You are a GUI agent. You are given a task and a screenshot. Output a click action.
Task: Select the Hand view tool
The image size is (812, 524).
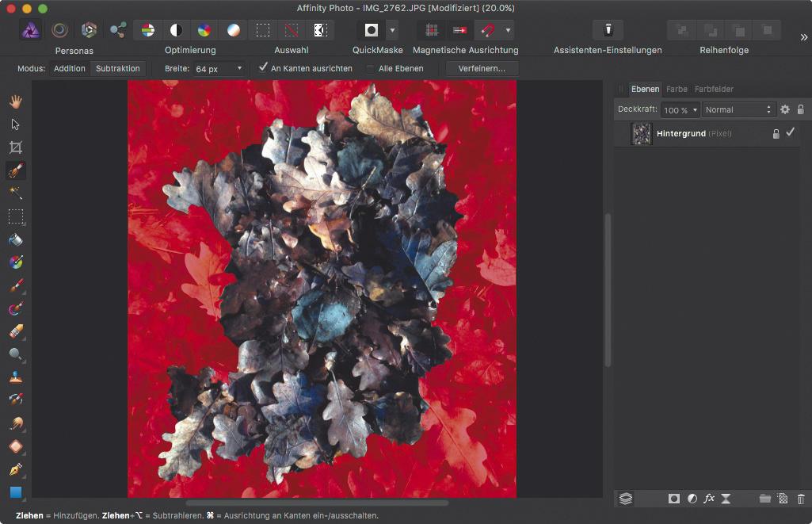click(16, 101)
